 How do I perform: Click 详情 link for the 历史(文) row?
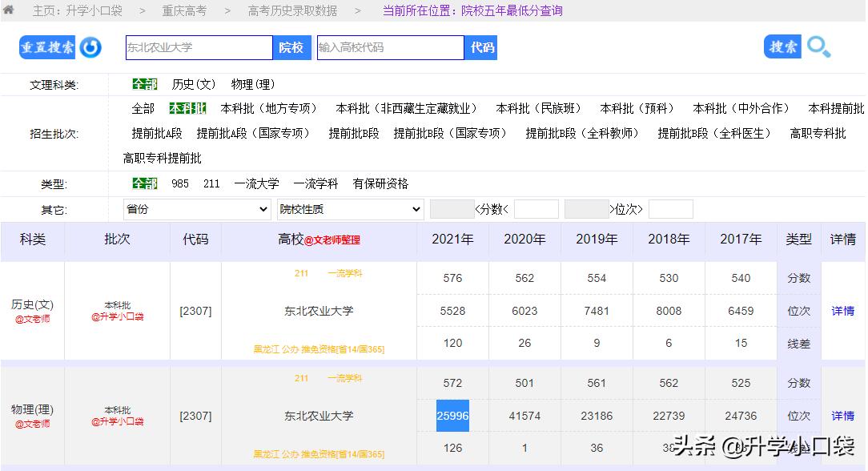click(x=842, y=311)
